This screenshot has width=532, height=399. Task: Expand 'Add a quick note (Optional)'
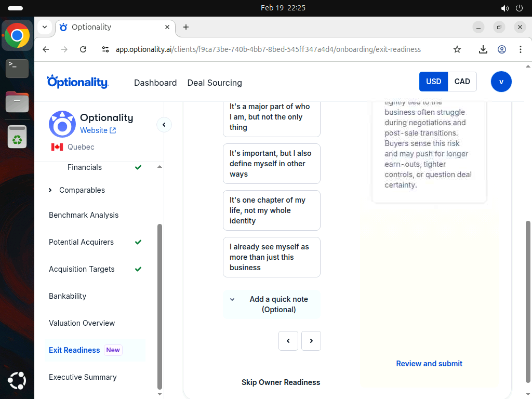coord(271,304)
